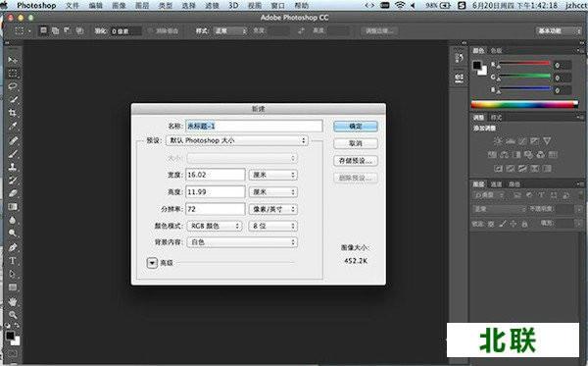Select the Pen tool
The height and width of the screenshot is (366, 588).
[13, 247]
